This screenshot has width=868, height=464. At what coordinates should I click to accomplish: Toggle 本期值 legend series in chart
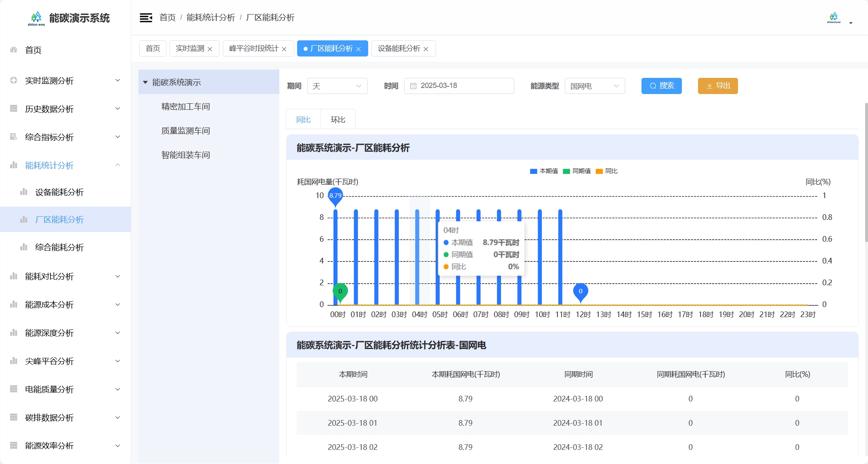tap(543, 171)
